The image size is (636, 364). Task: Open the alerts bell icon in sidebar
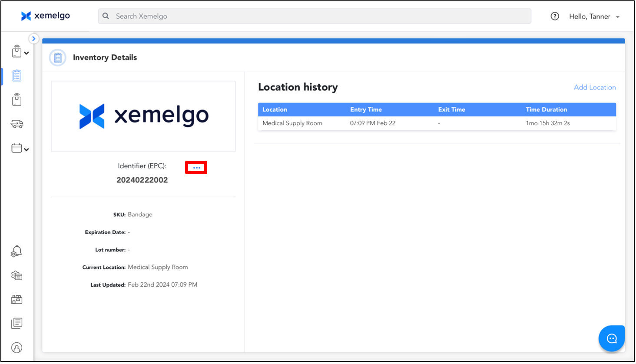pyautogui.click(x=17, y=251)
